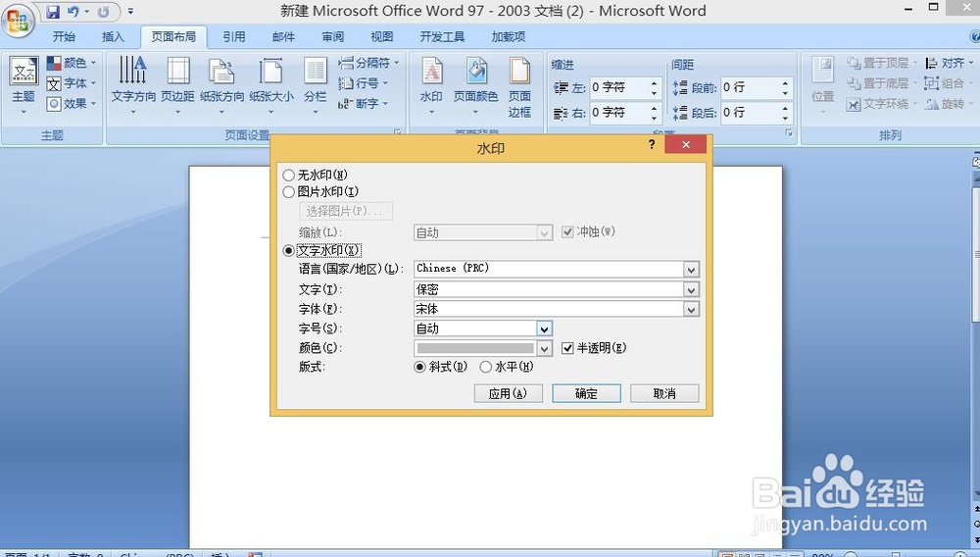This screenshot has width=980, height=557.
Task: Expand the 字号 size dropdown
Action: click(x=544, y=329)
